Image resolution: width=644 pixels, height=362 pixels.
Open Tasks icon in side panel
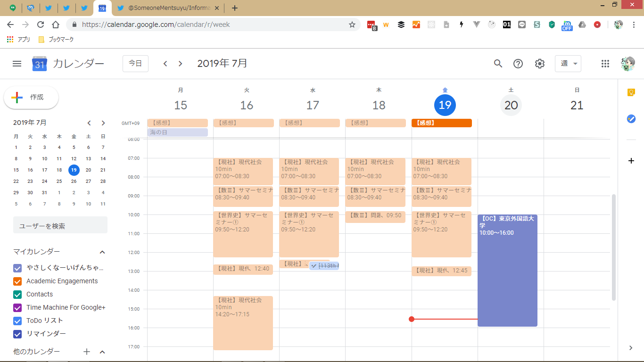(631, 119)
